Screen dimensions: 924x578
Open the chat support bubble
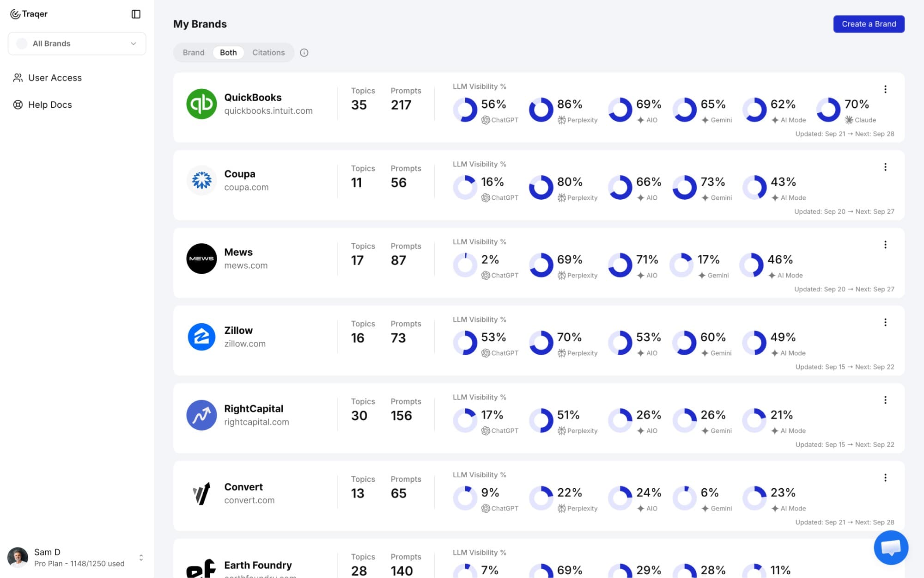891,547
